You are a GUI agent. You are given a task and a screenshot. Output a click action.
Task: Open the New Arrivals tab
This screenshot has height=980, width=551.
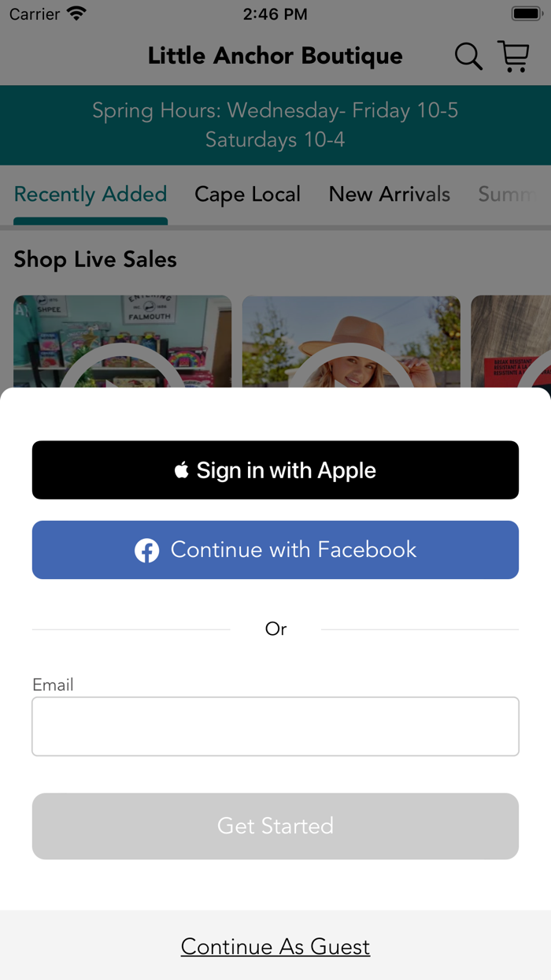tap(390, 195)
